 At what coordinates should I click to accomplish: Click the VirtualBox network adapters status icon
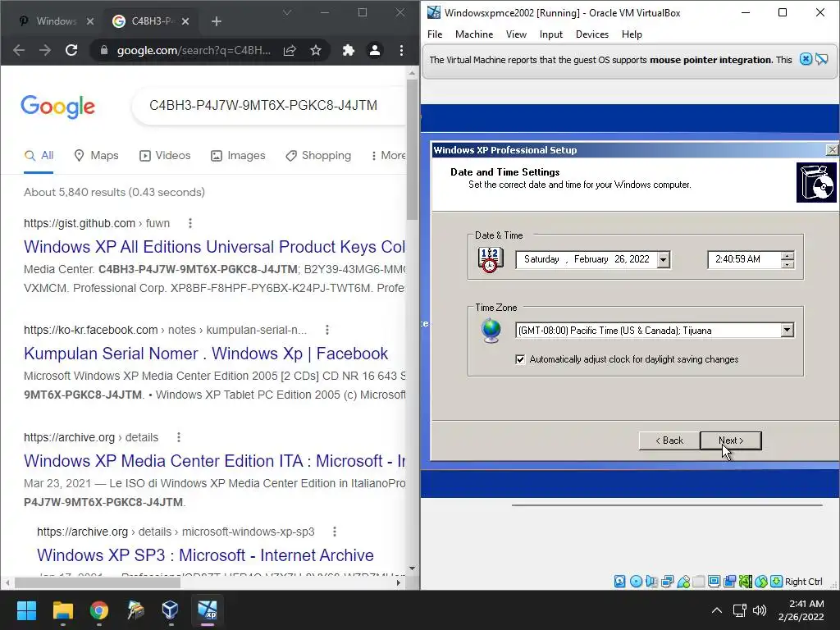point(668,582)
